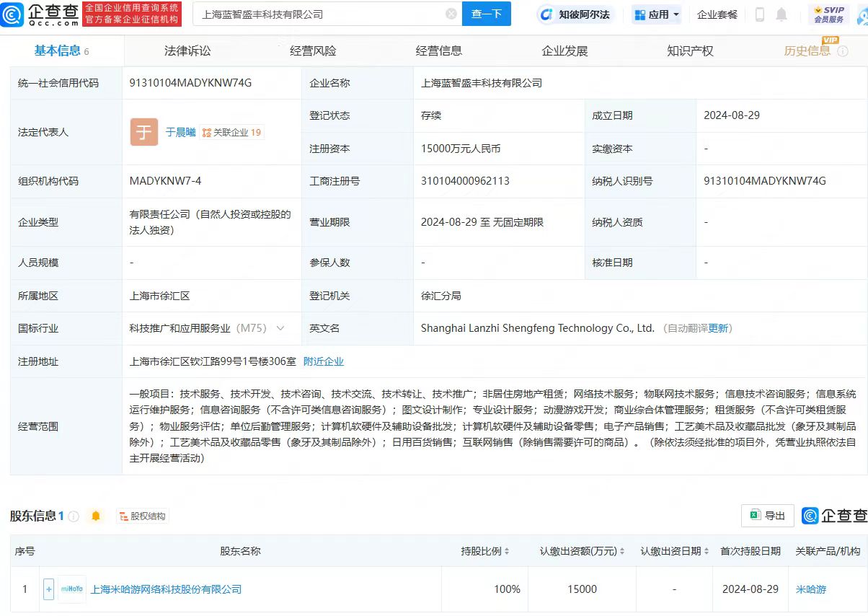Image resolution: width=868 pixels, height=616 pixels.
Task: Expand the 国标行业 industry chevron
Action: click(280, 328)
